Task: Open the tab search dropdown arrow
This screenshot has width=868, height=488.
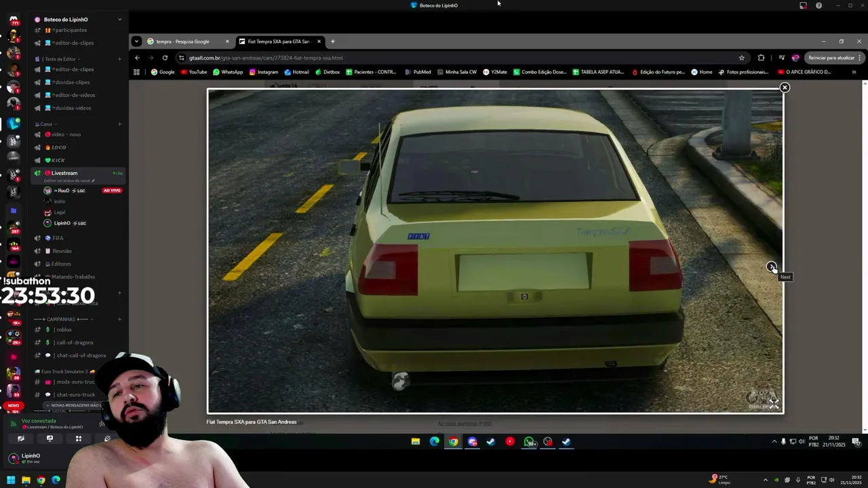Action: pos(136,41)
